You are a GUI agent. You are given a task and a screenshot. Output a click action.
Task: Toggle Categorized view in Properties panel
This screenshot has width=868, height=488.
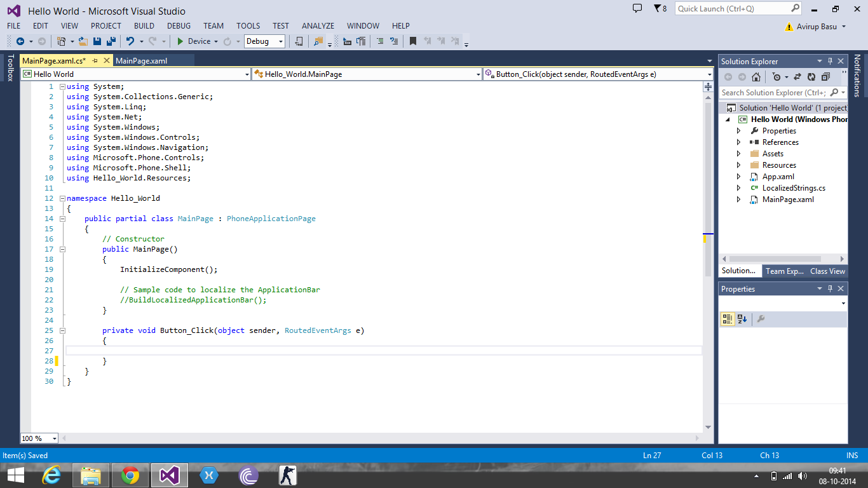click(x=728, y=319)
